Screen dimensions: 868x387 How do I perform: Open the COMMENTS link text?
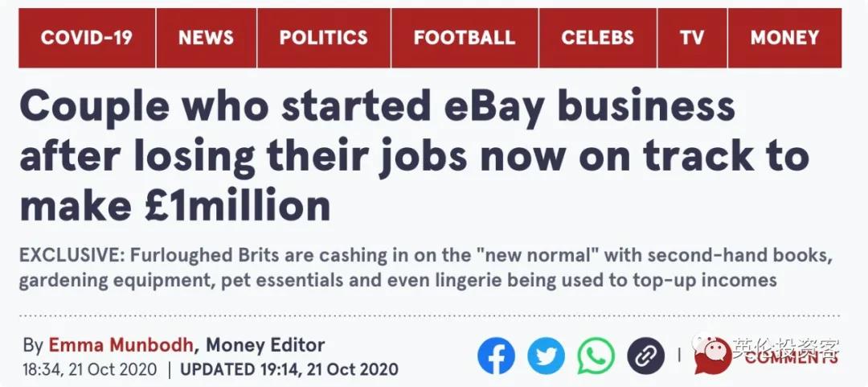(796, 360)
